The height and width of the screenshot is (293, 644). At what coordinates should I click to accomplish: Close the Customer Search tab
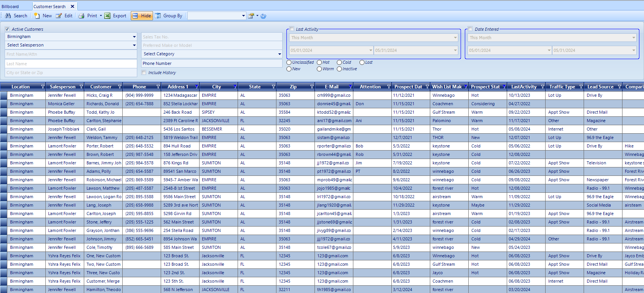click(72, 7)
